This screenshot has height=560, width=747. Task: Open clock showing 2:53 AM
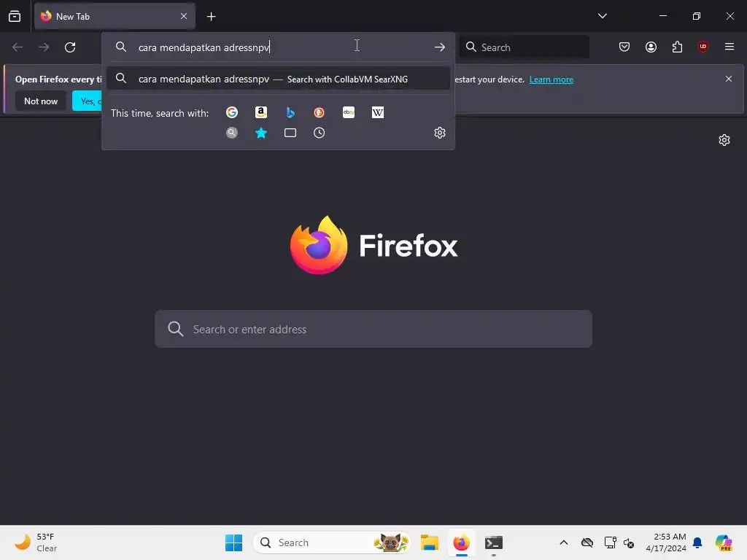[665, 542]
